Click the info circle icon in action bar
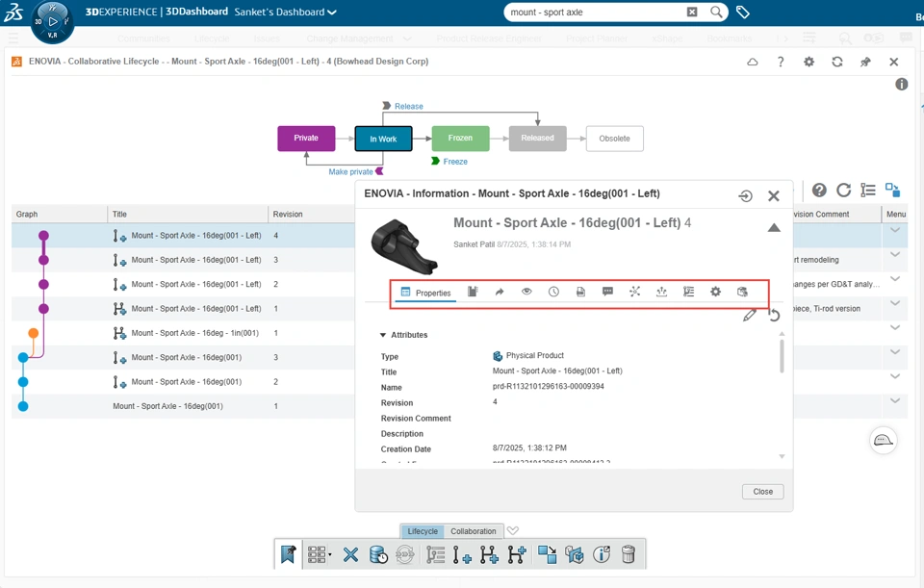 coord(601,554)
